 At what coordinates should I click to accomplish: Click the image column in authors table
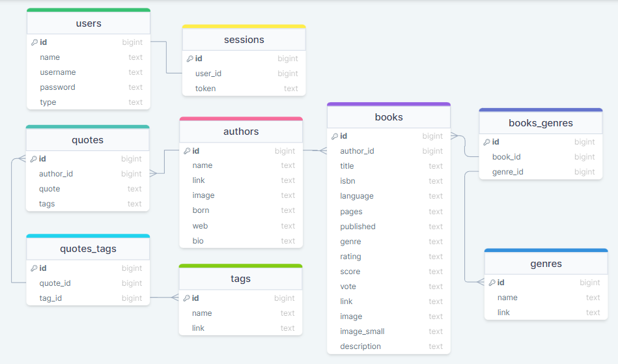[x=241, y=195]
